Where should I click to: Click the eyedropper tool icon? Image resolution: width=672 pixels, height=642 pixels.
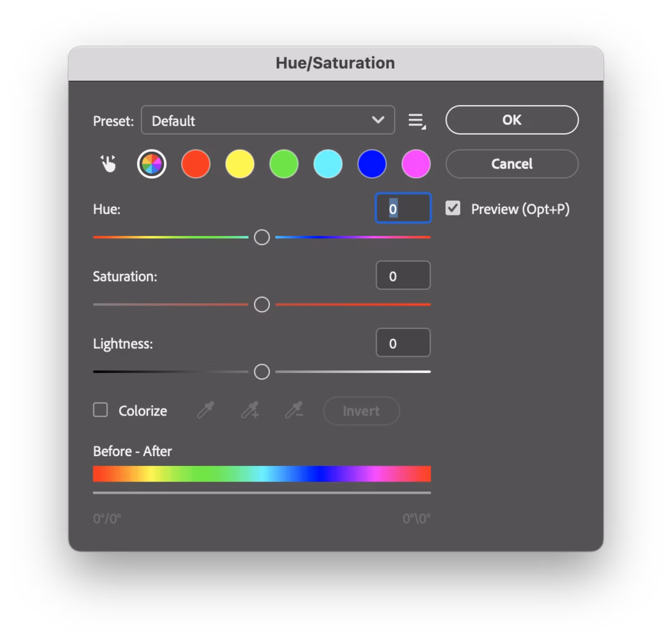click(x=206, y=411)
